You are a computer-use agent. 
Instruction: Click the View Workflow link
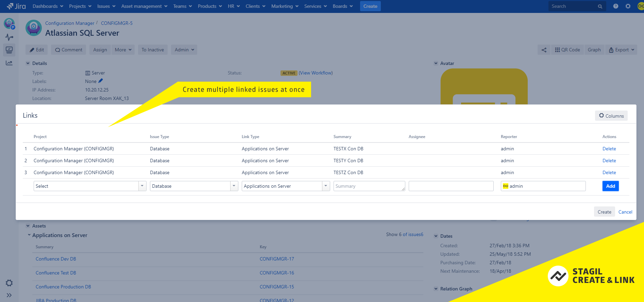click(316, 73)
